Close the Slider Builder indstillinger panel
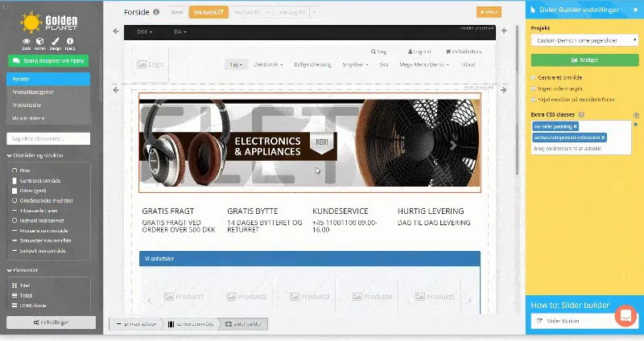This screenshot has height=341, width=644. [x=635, y=10]
